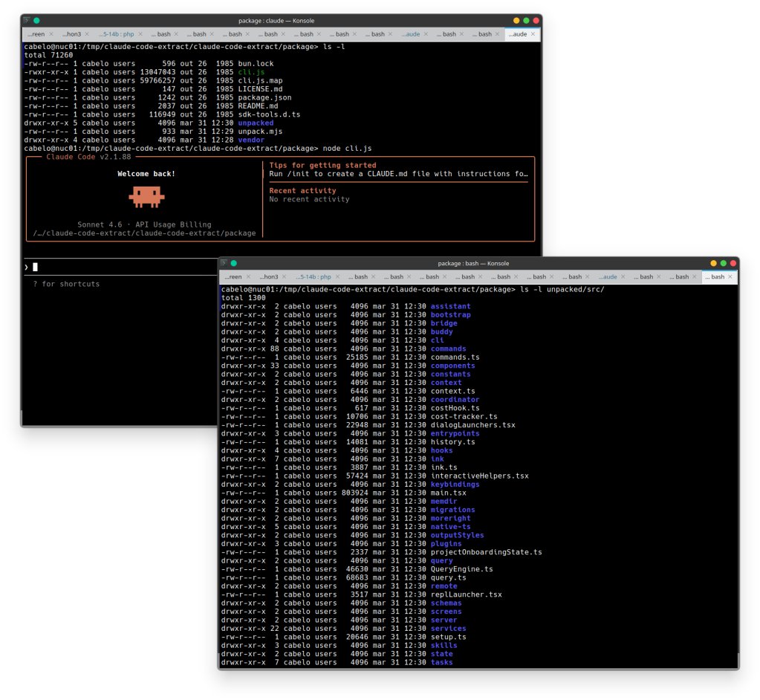The width and height of the screenshot is (760, 700).
Task: Click the Claude Code prompt input line
Action: click(120, 267)
